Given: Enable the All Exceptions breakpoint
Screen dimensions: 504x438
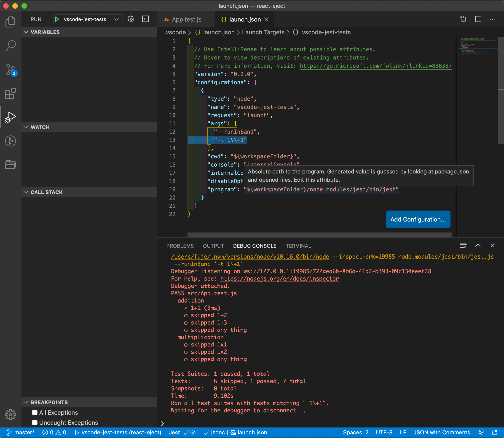Looking at the screenshot, I should tap(35, 412).
